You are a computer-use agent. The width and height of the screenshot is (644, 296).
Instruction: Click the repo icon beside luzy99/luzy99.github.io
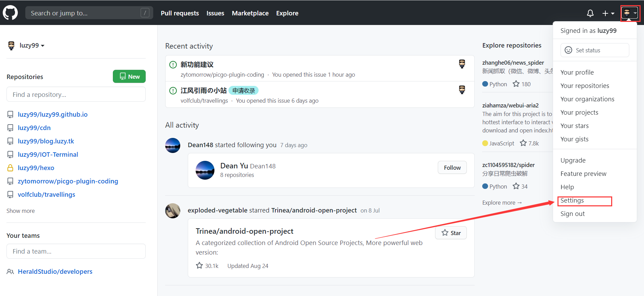click(x=11, y=114)
